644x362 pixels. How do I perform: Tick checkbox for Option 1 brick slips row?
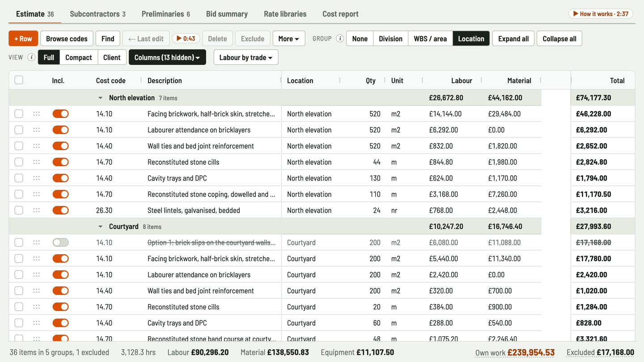[x=19, y=243]
